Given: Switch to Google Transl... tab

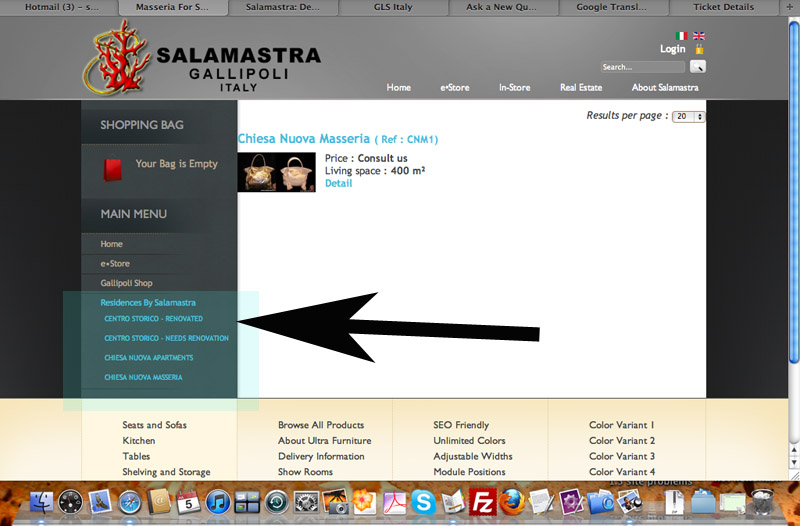Looking at the screenshot, I should [x=613, y=7].
